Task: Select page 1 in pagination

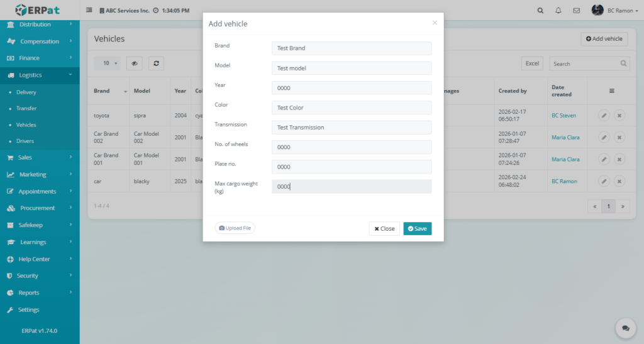Action: [609, 206]
